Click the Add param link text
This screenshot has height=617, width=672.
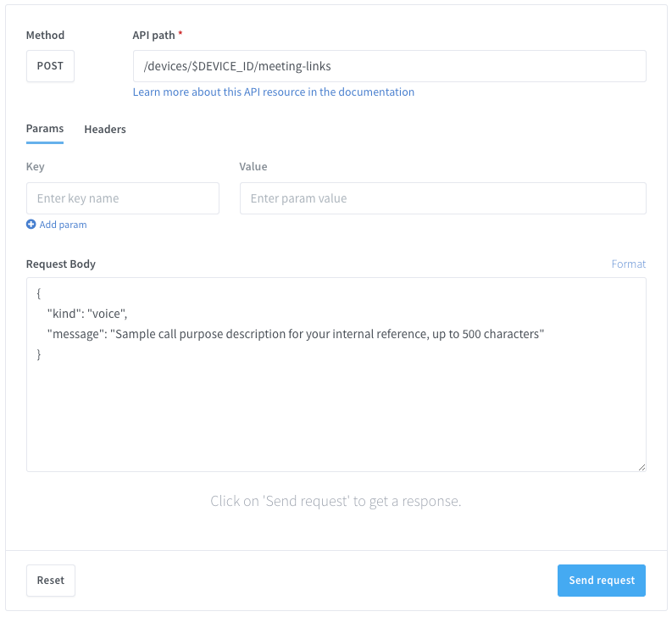tap(63, 225)
